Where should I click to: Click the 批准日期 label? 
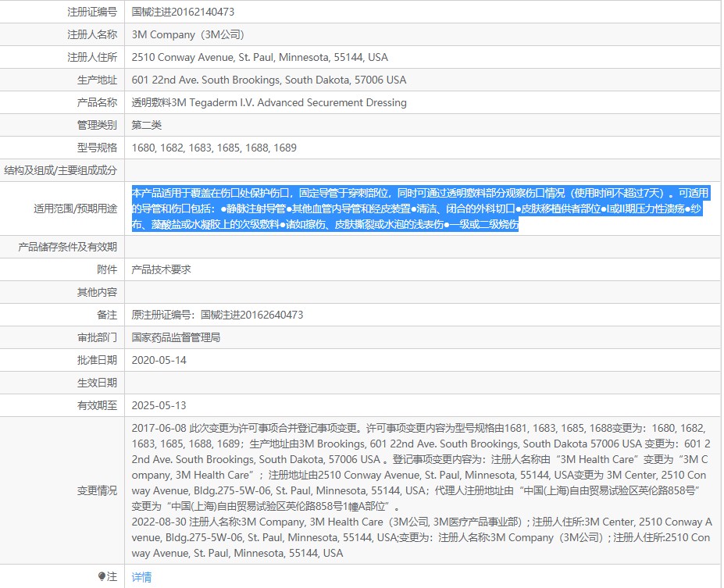[97, 360]
